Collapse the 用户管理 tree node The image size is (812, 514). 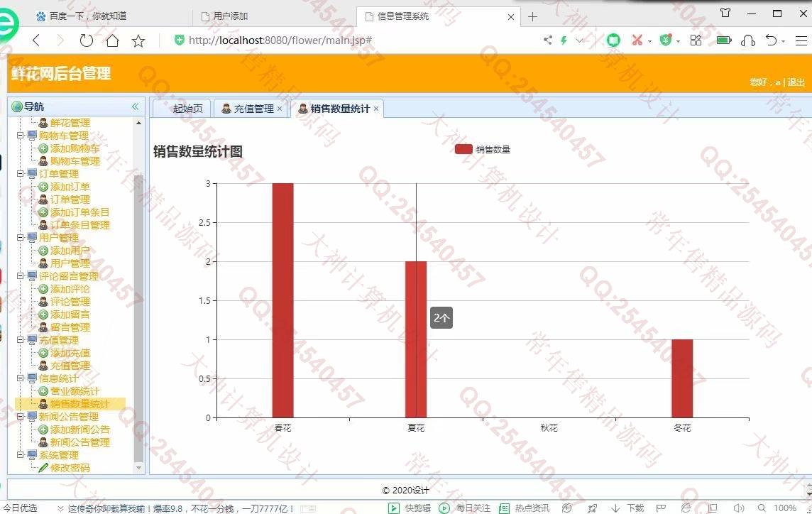click(20, 238)
